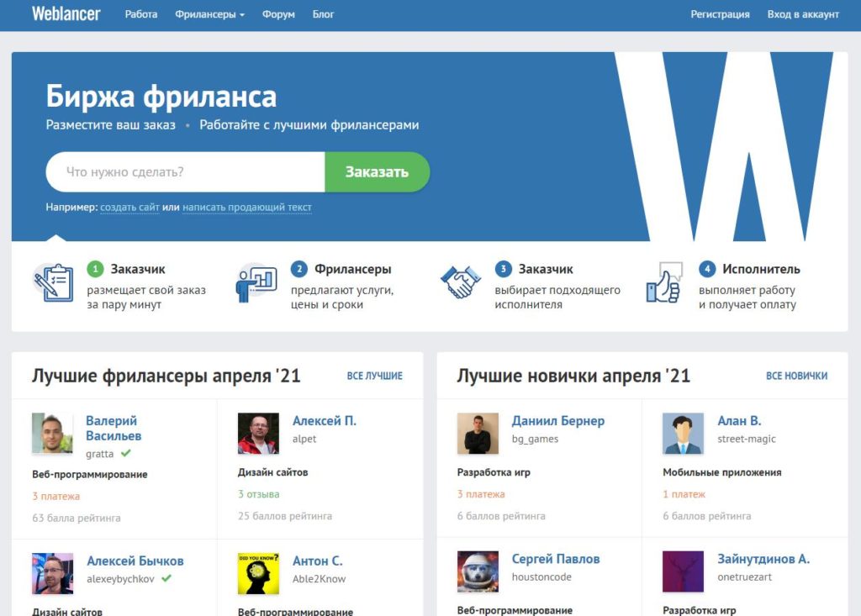Click '63 балла рейтинга' text
Image resolution: width=861 pixels, height=616 pixels.
pos(77,517)
